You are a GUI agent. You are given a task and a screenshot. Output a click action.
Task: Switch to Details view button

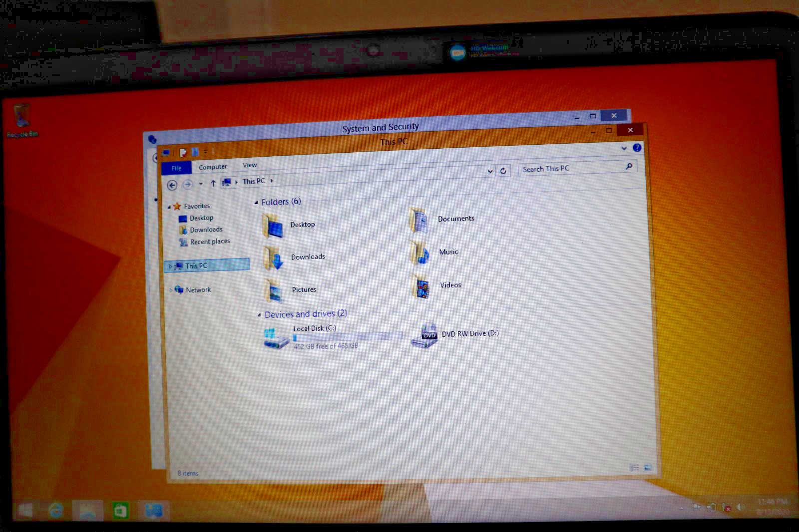[635, 468]
